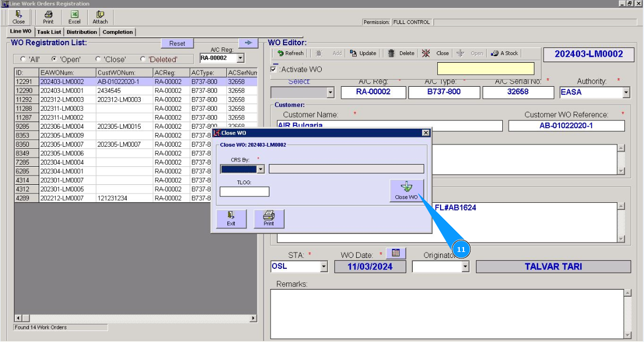644x343 pixels.
Task: Click the A/C Type field B737-800
Action: 444,92
